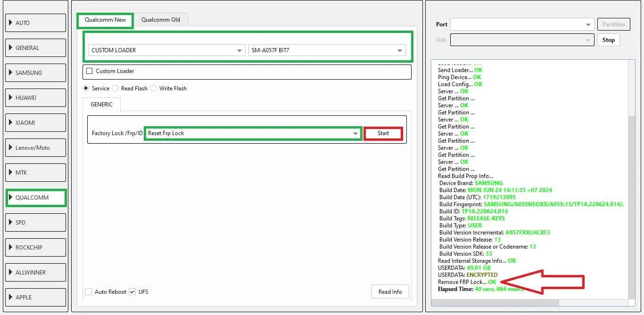Toggle the Auto Reboot checkbox
Image resolution: width=644 pixels, height=315 pixels.
pos(89,292)
